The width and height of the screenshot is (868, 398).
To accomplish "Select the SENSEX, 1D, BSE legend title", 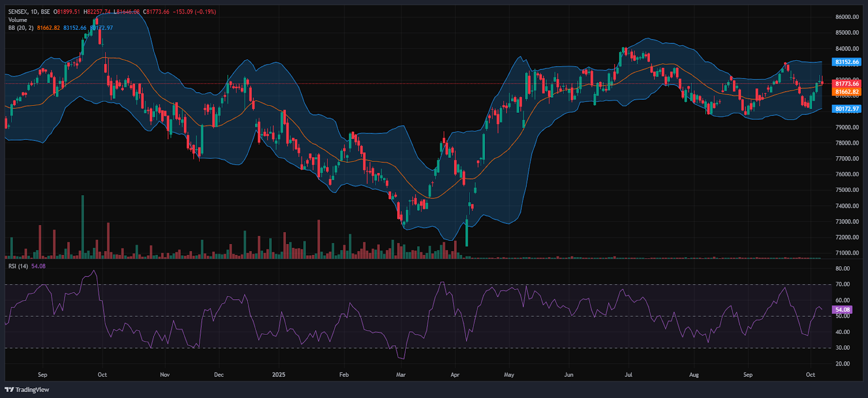I will point(29,11).
